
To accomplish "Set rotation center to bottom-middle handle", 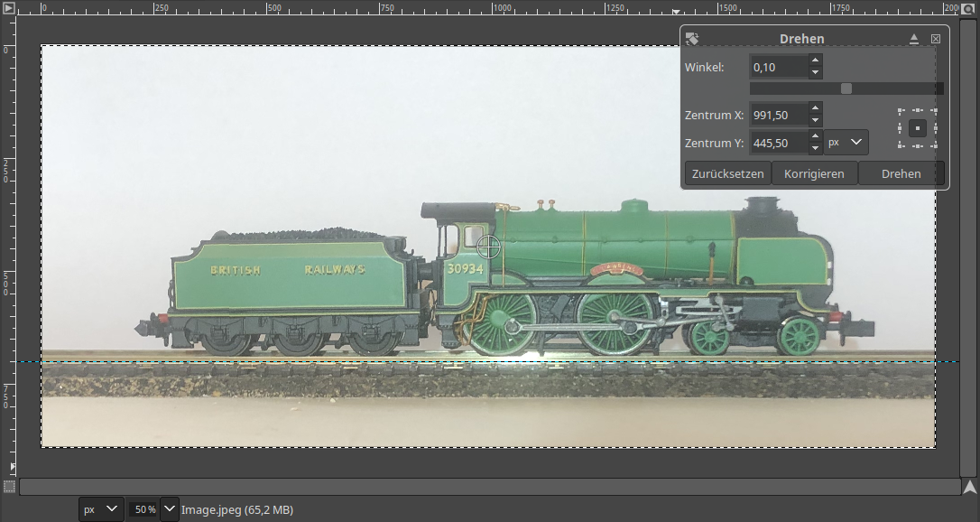I will [x=918, y=145].
